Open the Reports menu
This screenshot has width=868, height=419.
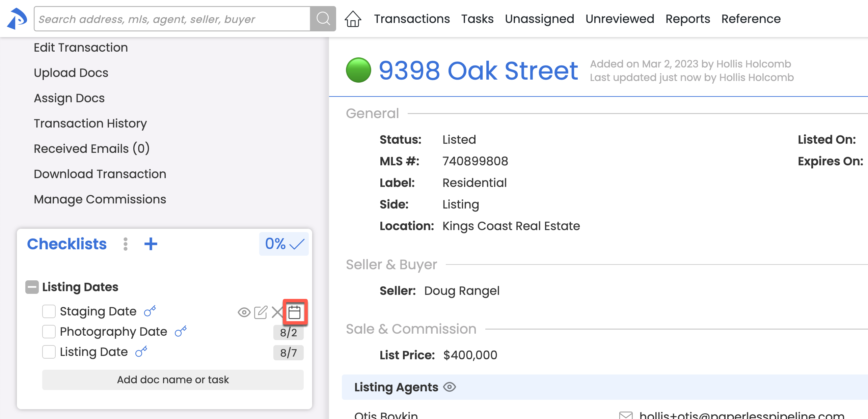687,19
